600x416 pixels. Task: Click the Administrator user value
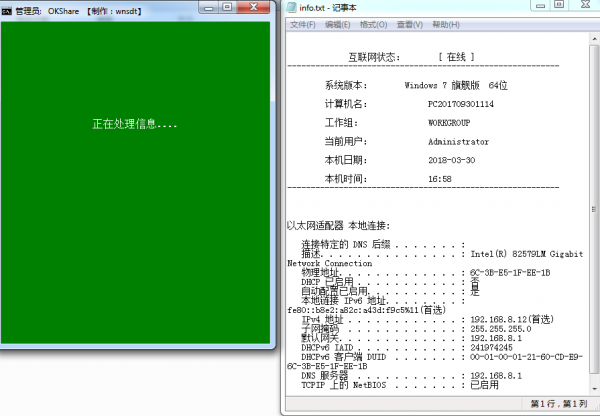point(458,142)
